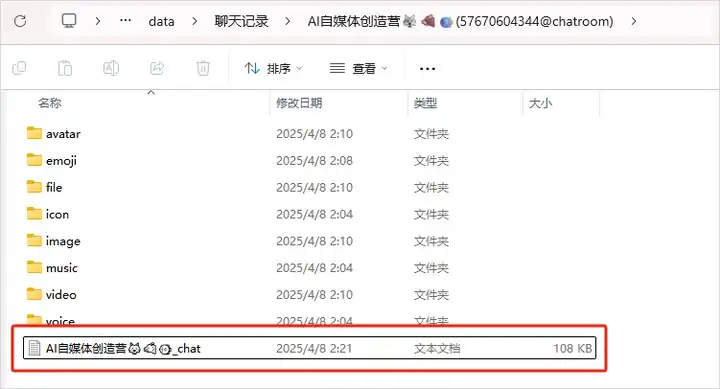Click the folder name 'file'
Viewport: 720px width, 389px height.
54,187
